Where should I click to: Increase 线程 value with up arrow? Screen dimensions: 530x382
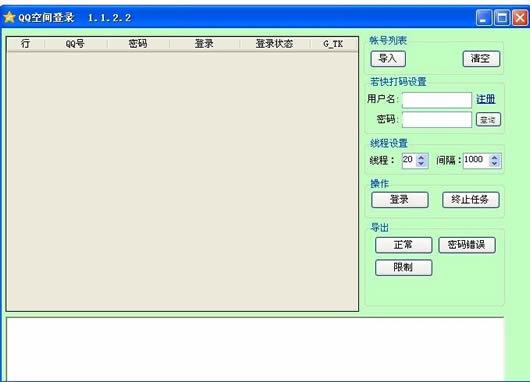pyautogui.click(x=421, y=157)
